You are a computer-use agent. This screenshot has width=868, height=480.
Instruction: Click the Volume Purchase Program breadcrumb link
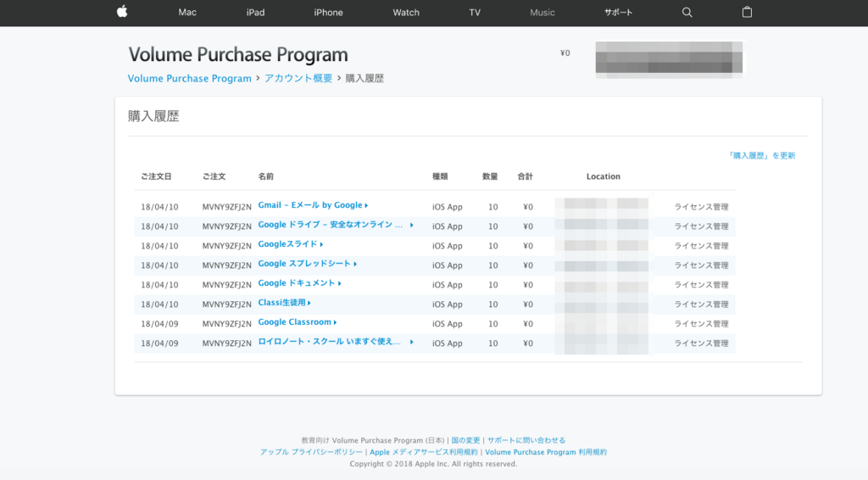189,79
